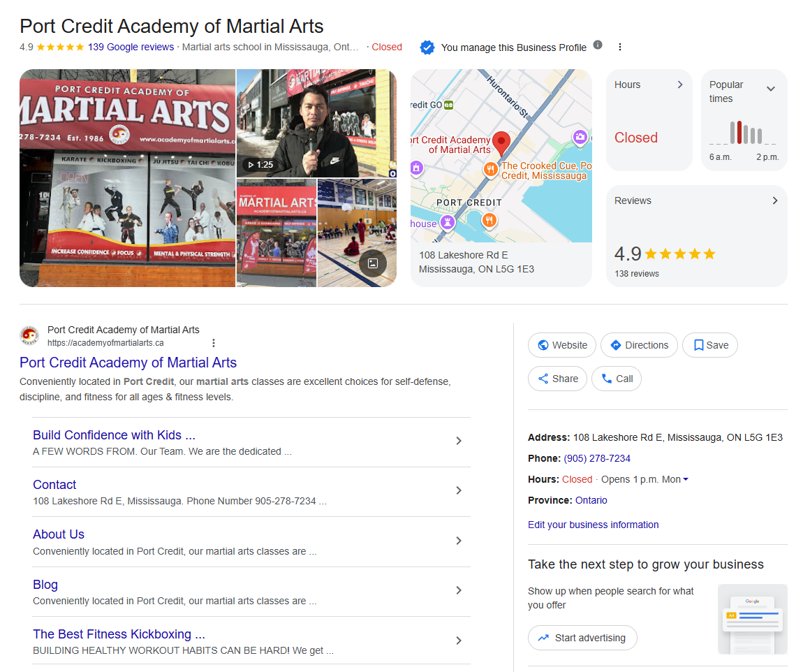810x672 pixels.
Task: Click the blue verified Business Profile badge
Action: [427, 48]
